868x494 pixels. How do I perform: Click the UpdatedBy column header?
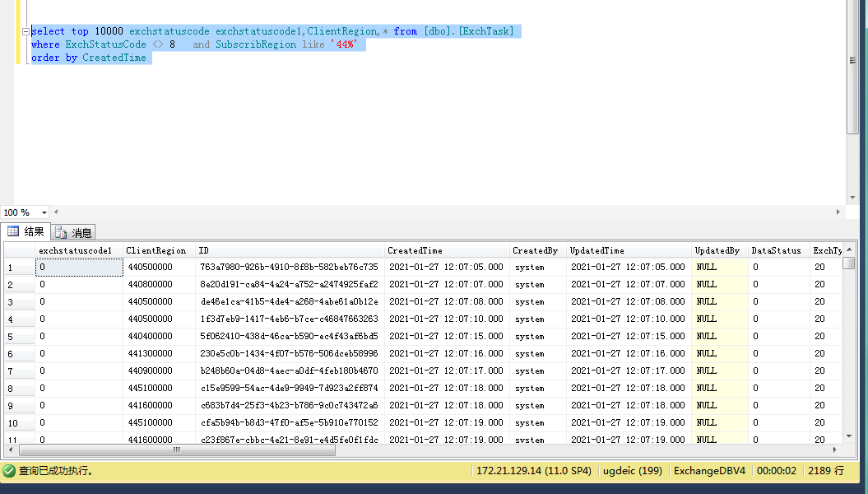tap(720, 250)
